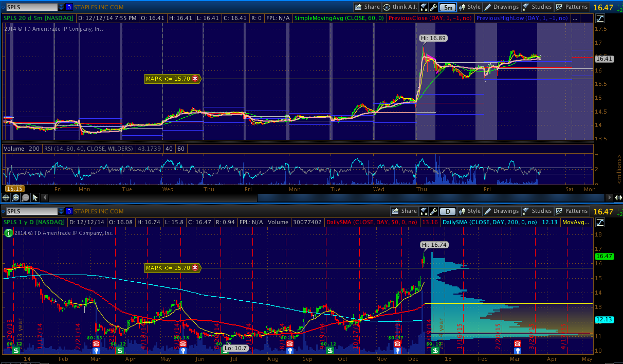The width and height of the screenshot is (623, 364).
Task: Click the zoom in magnifier icon
Action: click(16, 197)
